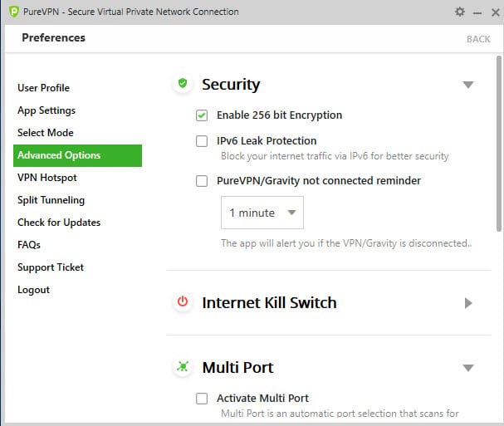Close the PureVPN window
Image resolution: width=504 pixels, height=426 pixels.
pos(494,12)
